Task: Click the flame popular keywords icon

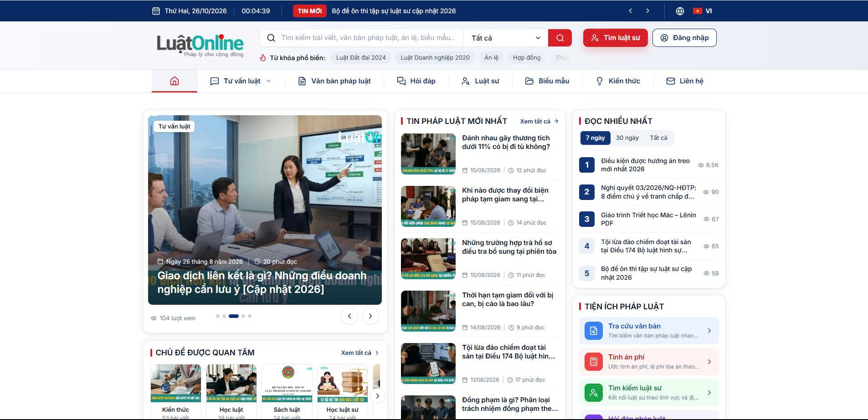Action: tap(263, 58)
